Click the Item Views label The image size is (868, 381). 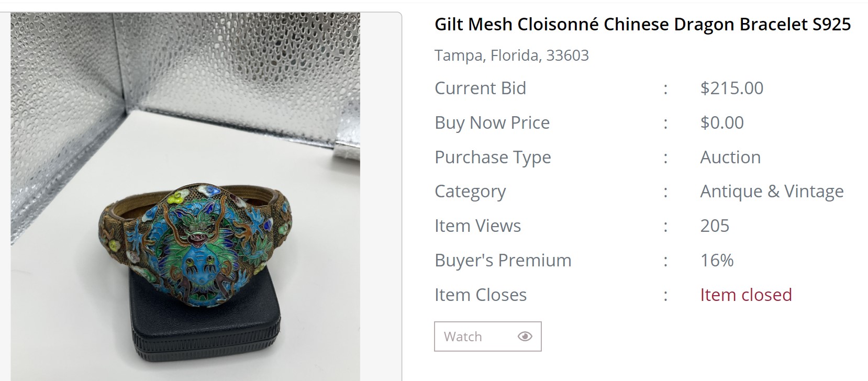pyautogui.click(x=477, y=226)
